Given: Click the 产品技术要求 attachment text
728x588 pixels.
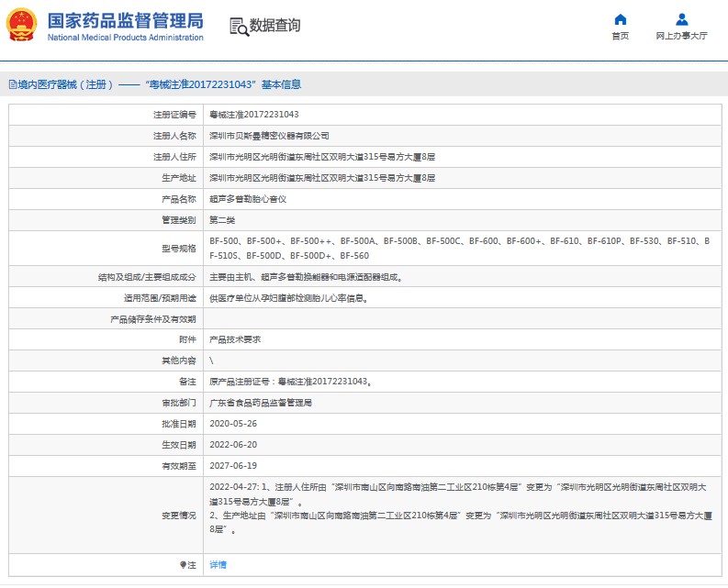Looking at the screenshot, I should [235, 338].
